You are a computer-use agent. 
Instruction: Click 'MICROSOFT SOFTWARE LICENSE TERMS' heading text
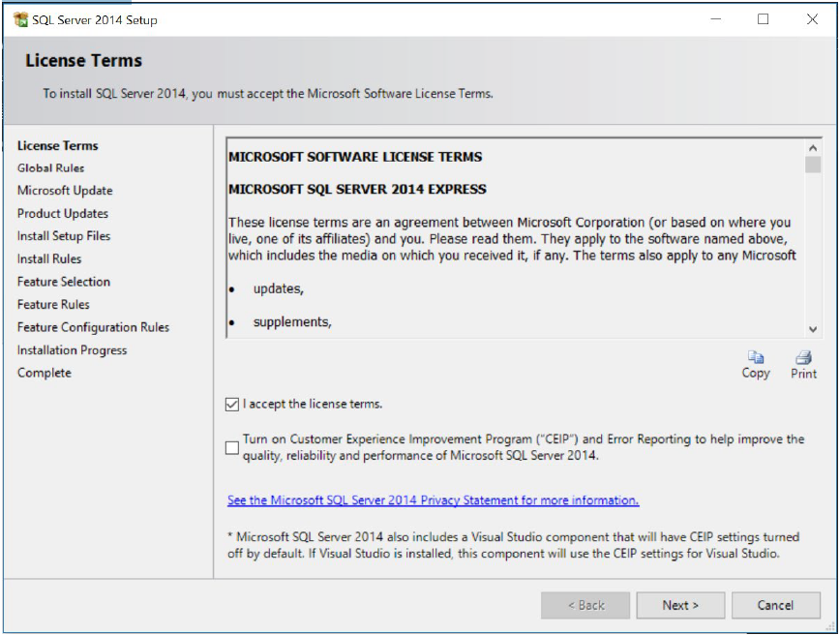coord(355,157)
